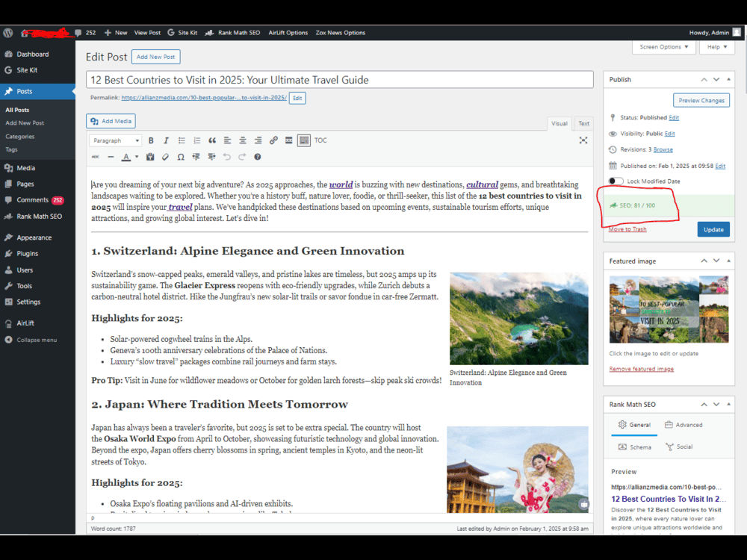Collapse the Rank Math SEO panel
Viewport: 747px width, 560px height.
coord(728,404)
